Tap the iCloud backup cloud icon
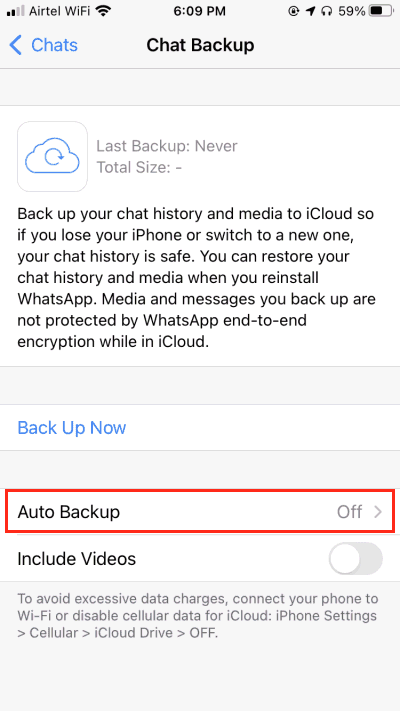 point(52,156)
